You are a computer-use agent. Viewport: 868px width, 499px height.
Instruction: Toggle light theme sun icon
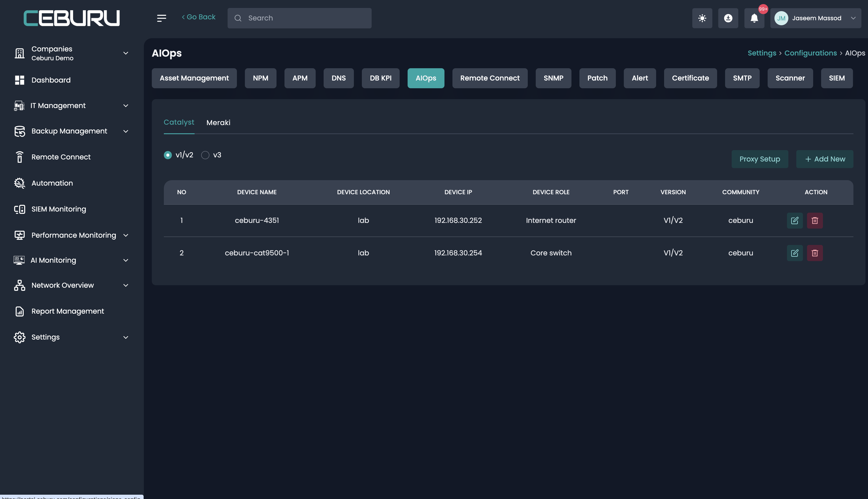(702, 18)
